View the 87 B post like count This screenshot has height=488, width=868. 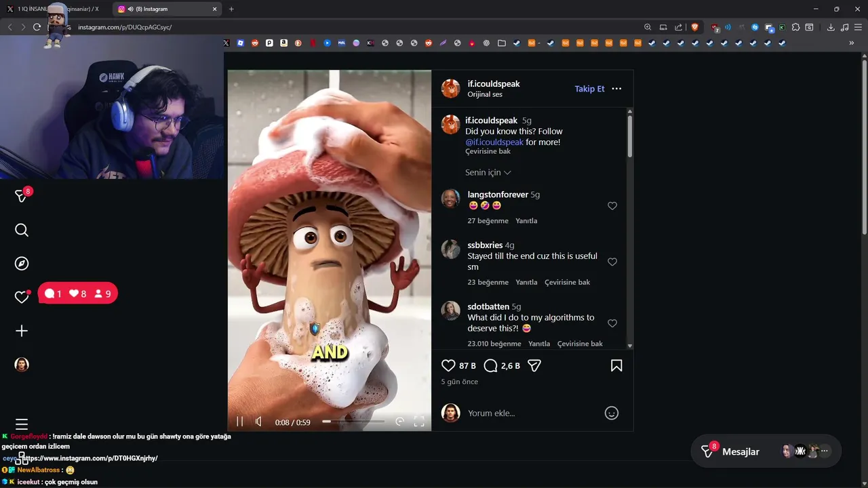click(467, 366)
